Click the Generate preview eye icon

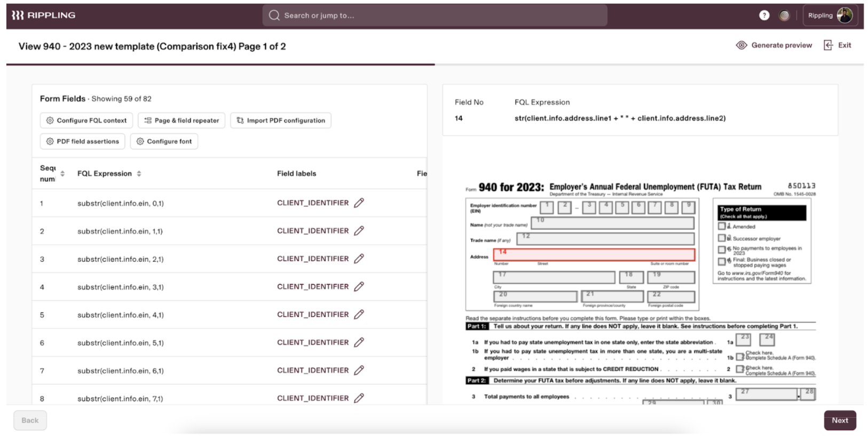tap(741, 45)
